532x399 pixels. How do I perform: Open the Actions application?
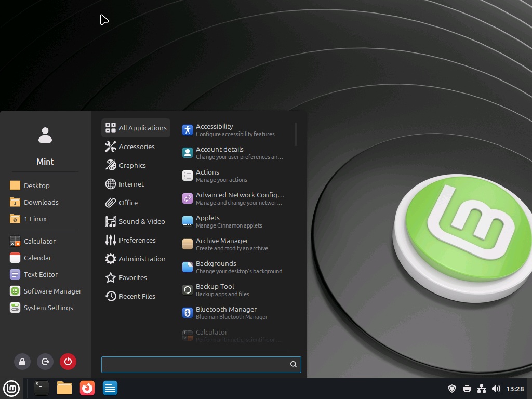point(235,176)
